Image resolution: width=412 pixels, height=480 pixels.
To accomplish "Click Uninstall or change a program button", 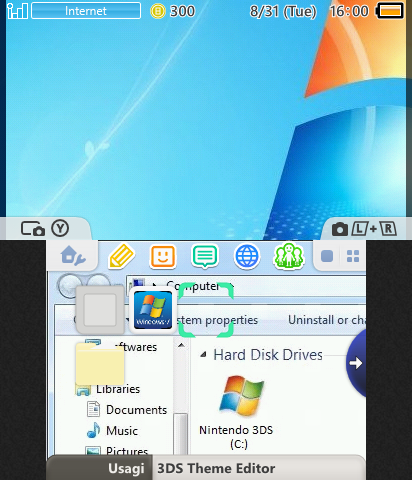I will tap(327, 320).
